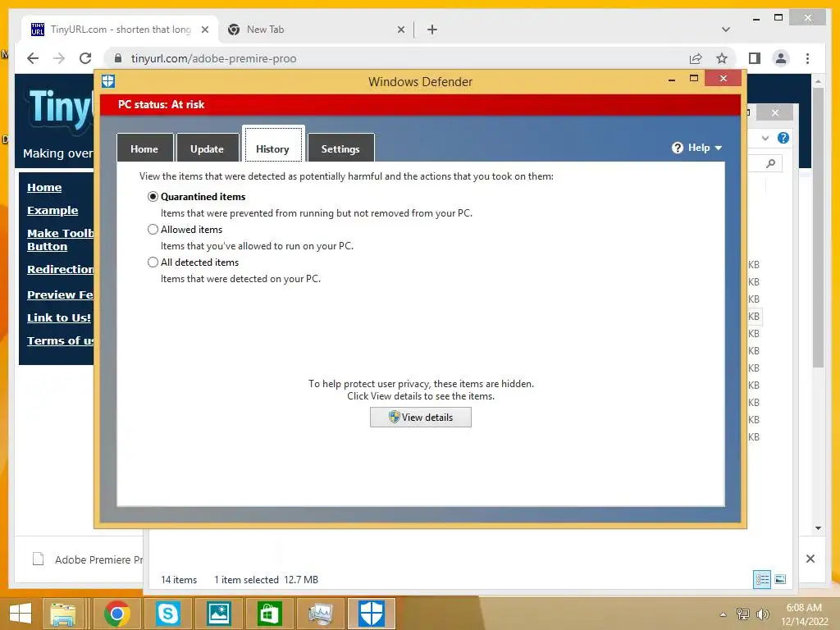The width and height of the screenshot is (840, 630).
Task: Switch to the Home tab in Windows Defender
Action: point(144,148)
